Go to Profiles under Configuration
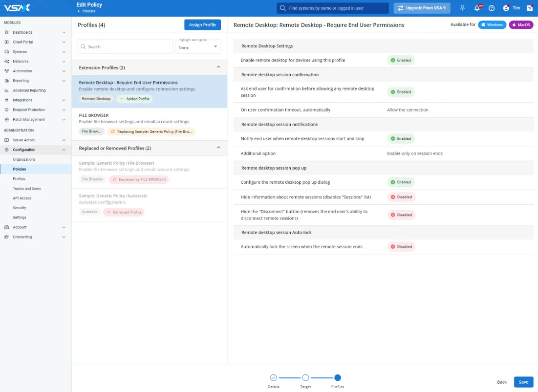 click(19, 179)
